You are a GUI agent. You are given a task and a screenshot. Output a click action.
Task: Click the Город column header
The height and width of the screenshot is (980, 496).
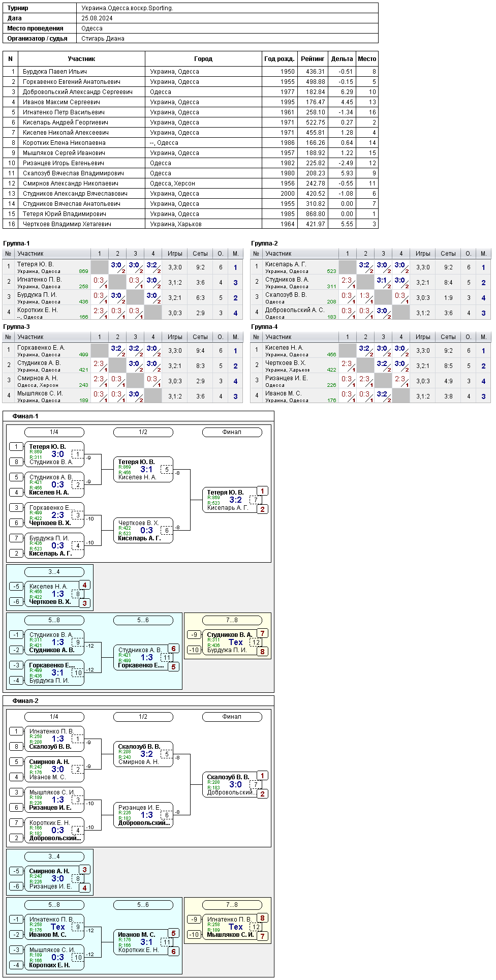(x=203, y=59)
